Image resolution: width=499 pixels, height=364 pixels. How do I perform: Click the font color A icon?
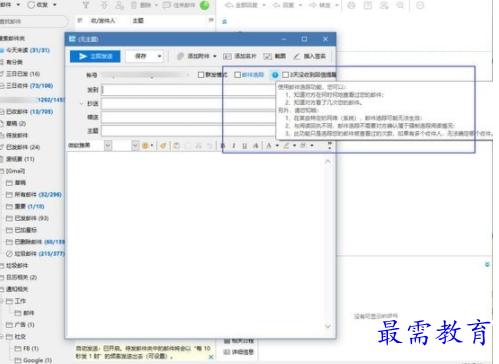point(269,146)
